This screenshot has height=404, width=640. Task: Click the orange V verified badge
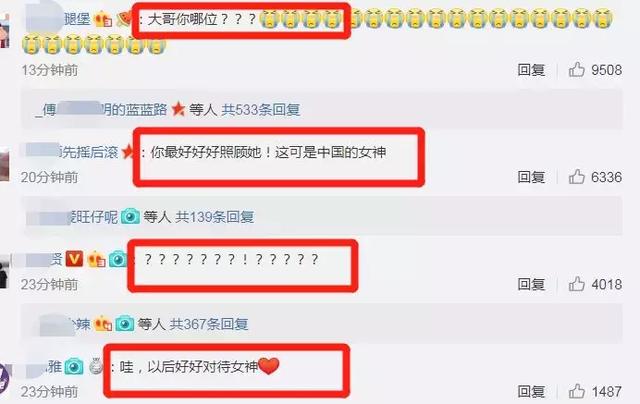click(x=74, y=259)
